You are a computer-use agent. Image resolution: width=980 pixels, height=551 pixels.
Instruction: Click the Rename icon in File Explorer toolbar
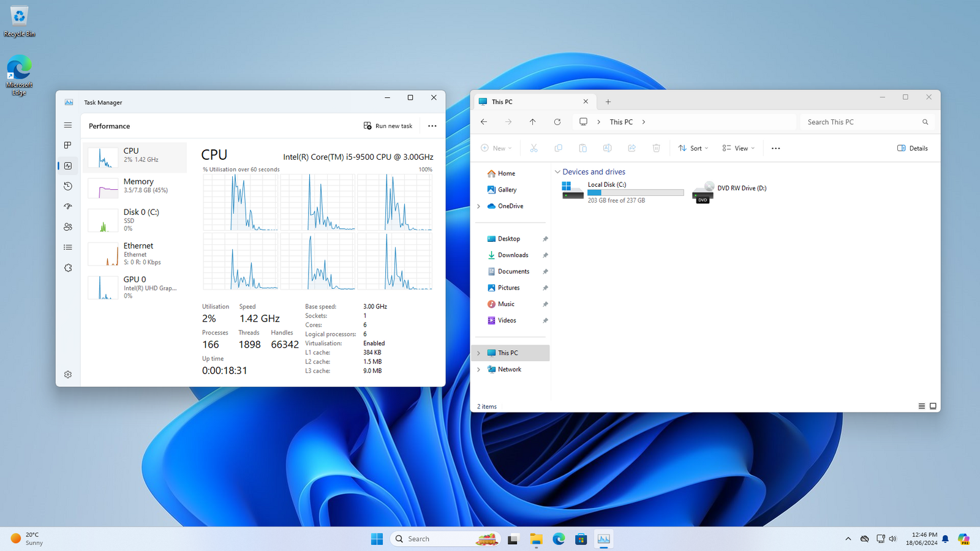tap(608, 148)
